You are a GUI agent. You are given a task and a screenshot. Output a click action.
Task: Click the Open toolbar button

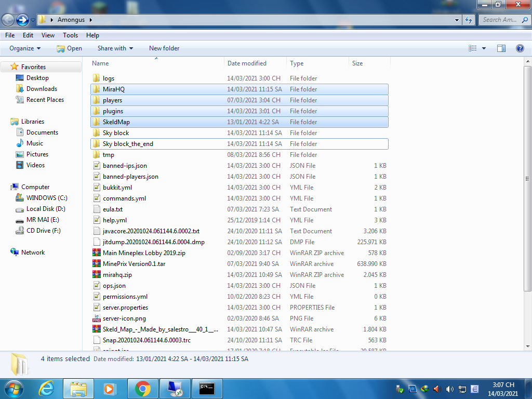(x=70, y=48)
